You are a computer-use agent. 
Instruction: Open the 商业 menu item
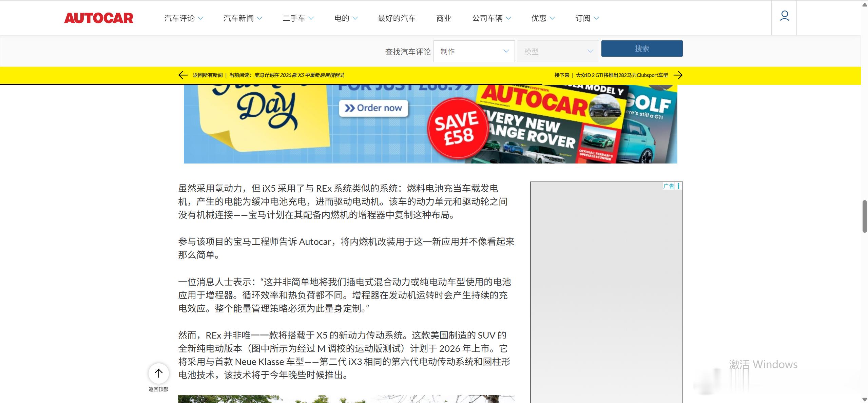pos(444,18)
